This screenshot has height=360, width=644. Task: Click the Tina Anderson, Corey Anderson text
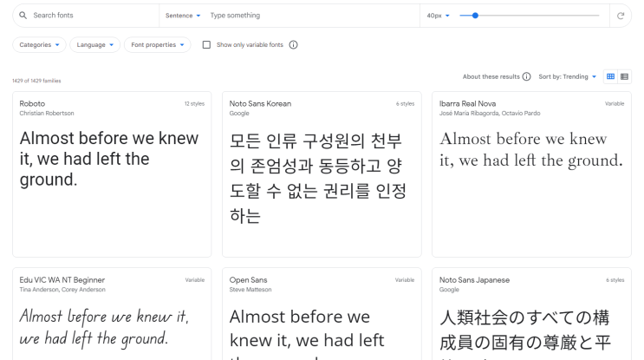62,290
